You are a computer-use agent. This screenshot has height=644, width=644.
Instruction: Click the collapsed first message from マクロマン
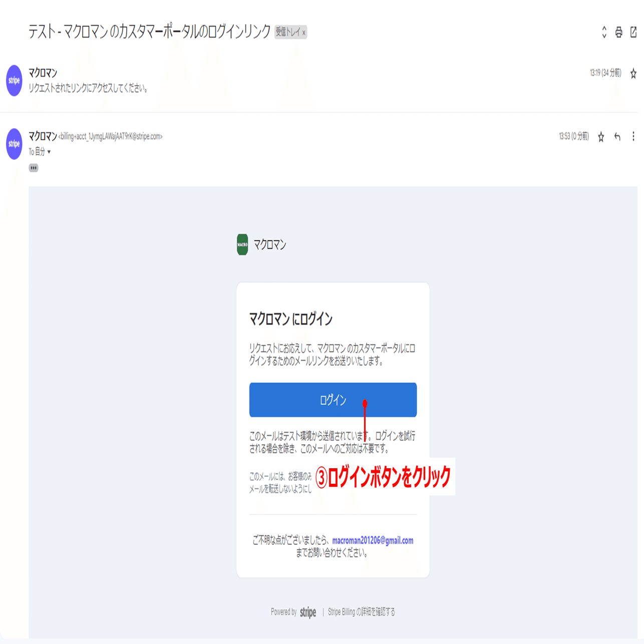pos(320,80)
